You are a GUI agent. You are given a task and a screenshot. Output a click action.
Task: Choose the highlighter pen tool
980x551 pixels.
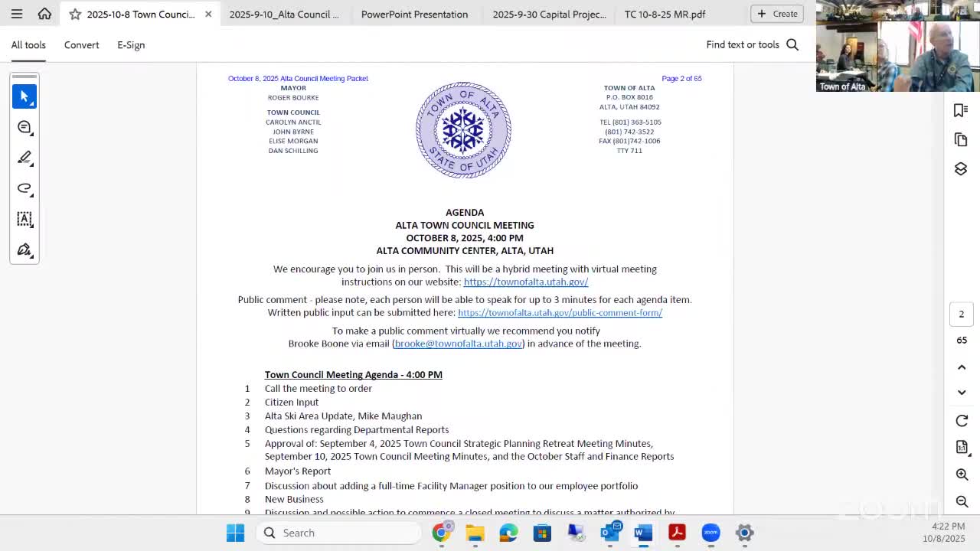click(x=24, y=158)
